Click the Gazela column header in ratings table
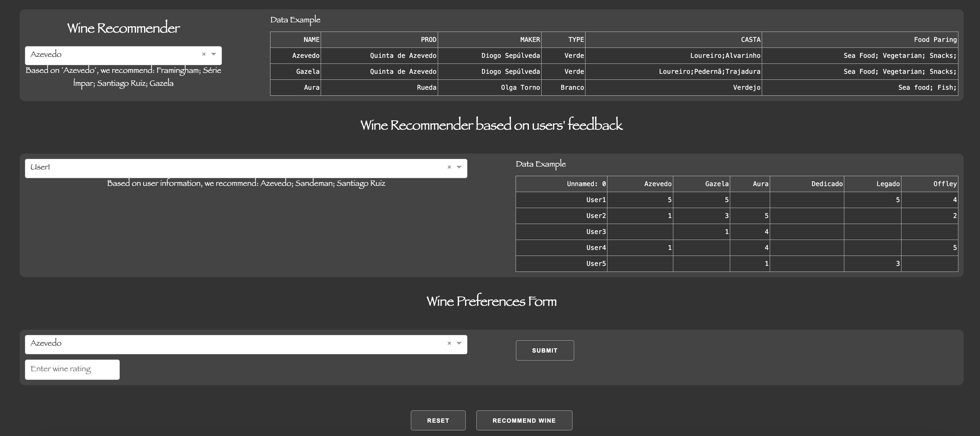The image size is (980, 436). 701,184
